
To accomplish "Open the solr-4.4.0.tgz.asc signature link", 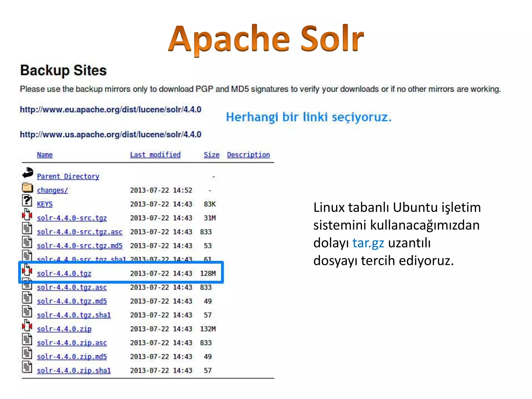I will [x=72, y=287].
